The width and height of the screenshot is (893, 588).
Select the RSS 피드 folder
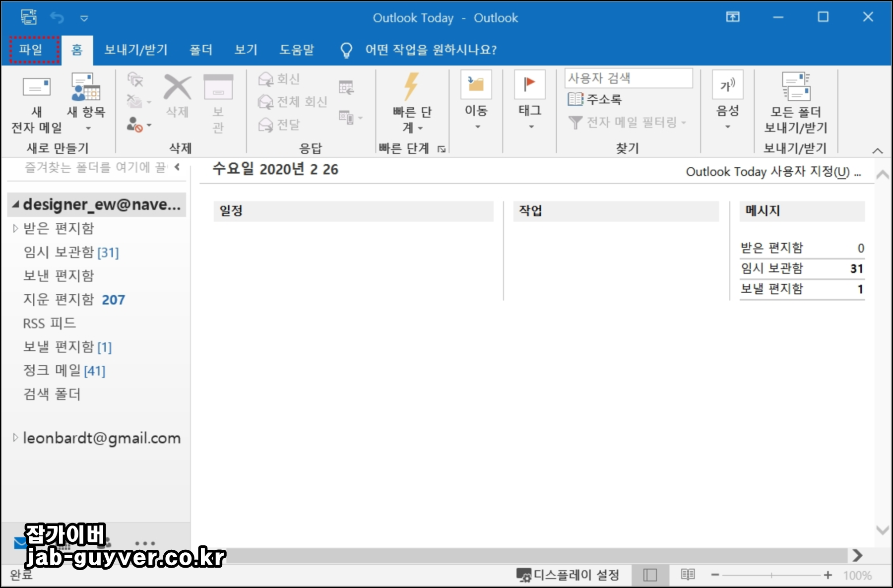pos(49,323)
